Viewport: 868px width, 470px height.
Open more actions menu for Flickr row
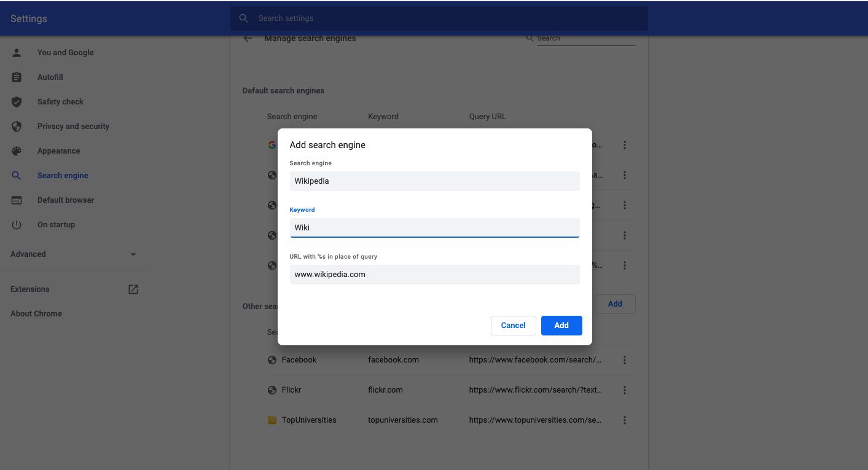[x=625, y=390]
